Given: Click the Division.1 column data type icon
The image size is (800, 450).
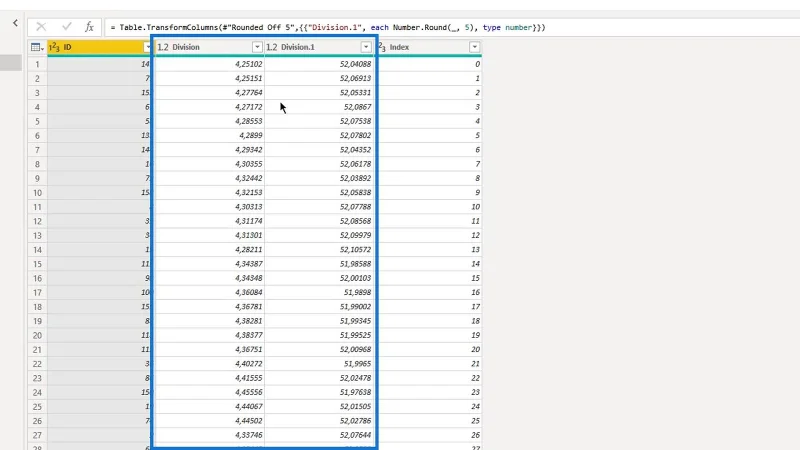Looking at the screenshot, I should pos(271,47).
